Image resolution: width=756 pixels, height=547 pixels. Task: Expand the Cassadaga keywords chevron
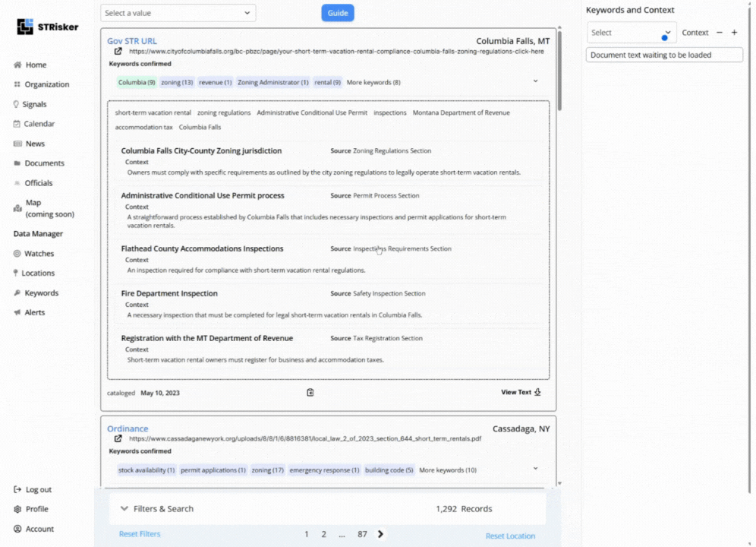[535, 468]
